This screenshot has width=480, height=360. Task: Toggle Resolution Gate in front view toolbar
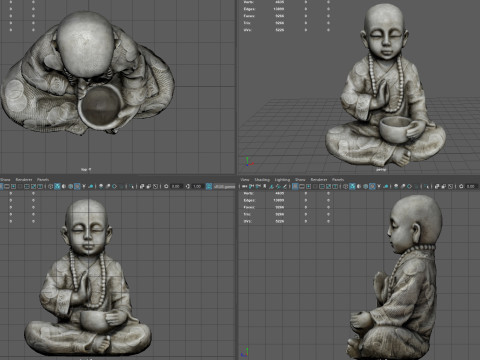point(13,186)
